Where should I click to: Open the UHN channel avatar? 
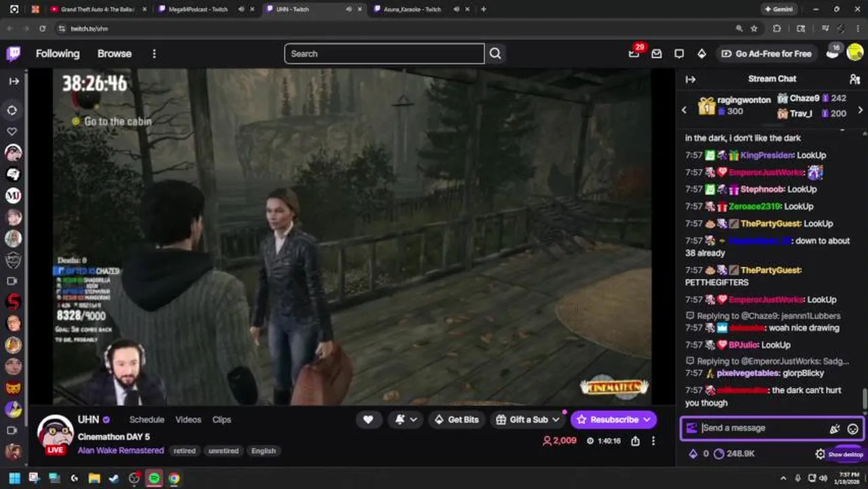[55, 433]
